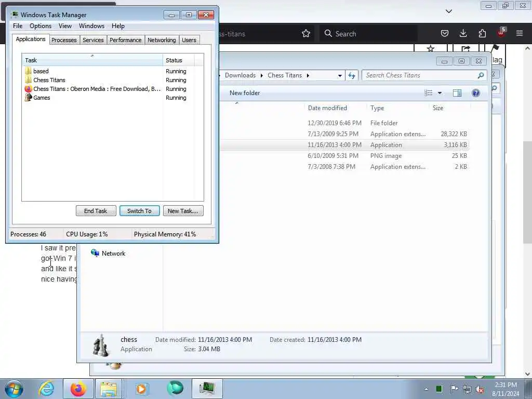Click the Windows Explorer taskbar icon

pyautogui.click(x=109, y=389)
